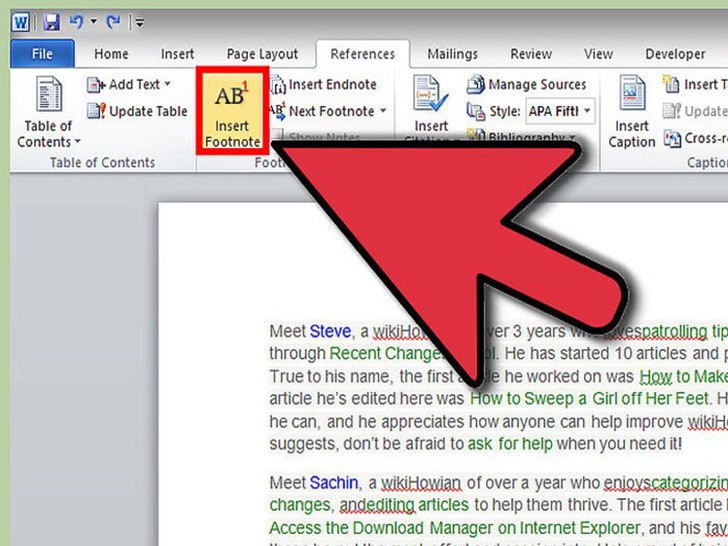728x546 pixels.
Task: Click the Cross-reference icon
Action: (672, 138)
